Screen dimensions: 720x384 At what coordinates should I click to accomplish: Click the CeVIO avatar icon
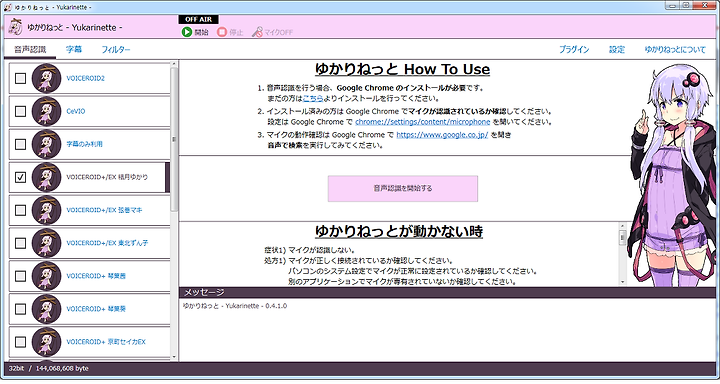[x=46, y=111]
